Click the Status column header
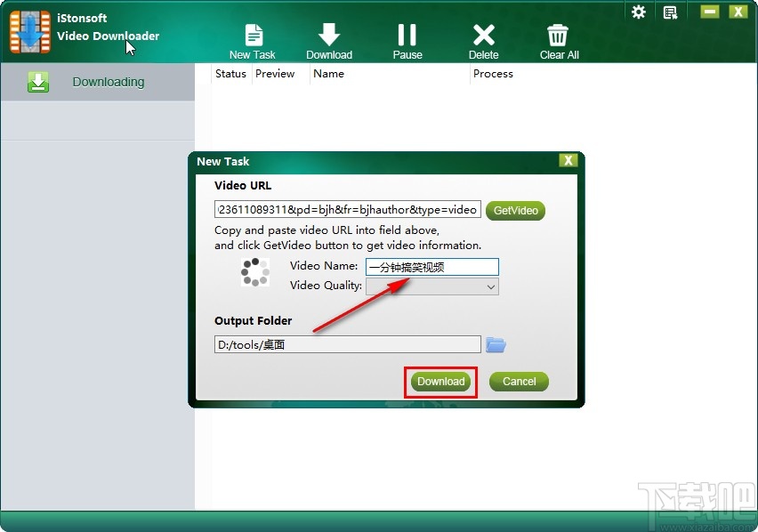Viewport: 758px width, 532px height. click(x=230, y=74)
